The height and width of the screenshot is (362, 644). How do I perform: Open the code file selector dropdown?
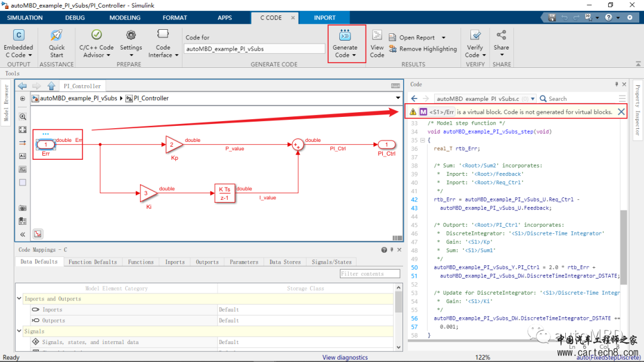[532, 98]
